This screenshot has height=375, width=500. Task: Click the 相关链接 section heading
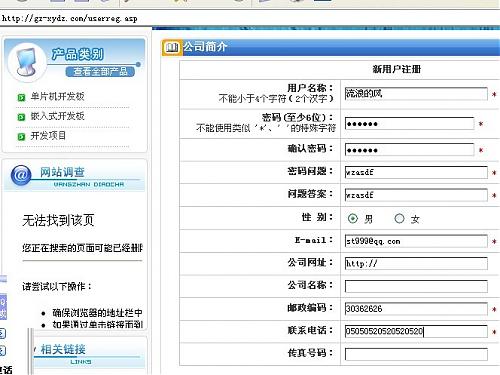tap(63, 349)
